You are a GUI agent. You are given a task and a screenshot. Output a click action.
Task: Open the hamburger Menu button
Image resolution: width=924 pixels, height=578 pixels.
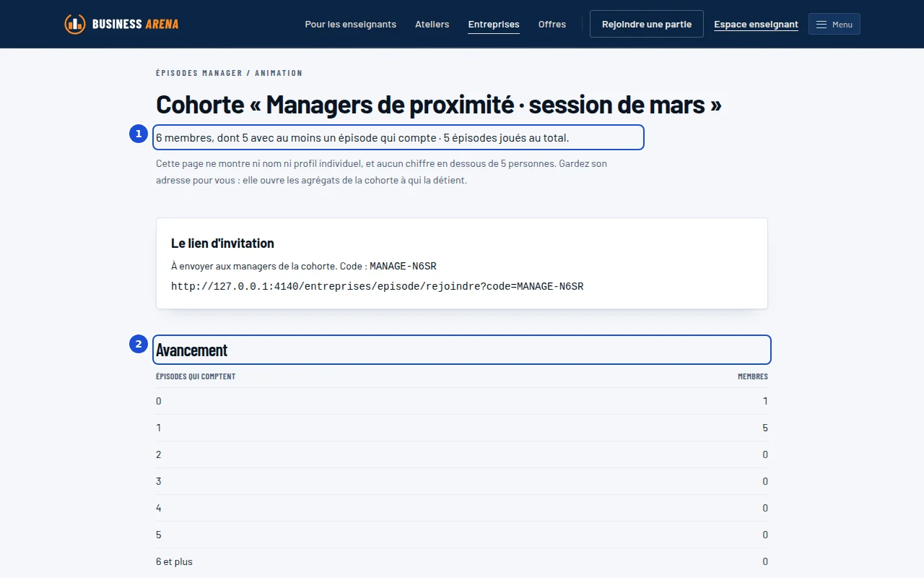coord(834,24)
